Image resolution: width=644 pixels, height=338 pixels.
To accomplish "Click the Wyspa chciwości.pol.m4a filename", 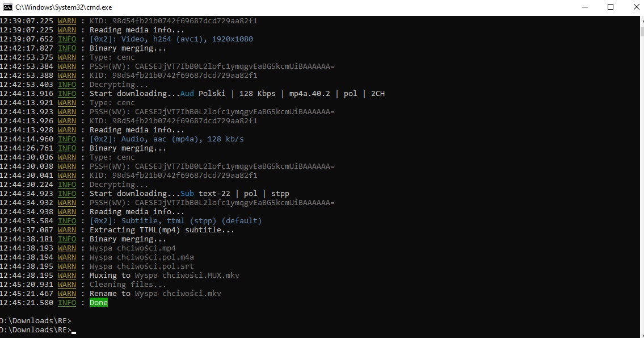I will point(141,257).
